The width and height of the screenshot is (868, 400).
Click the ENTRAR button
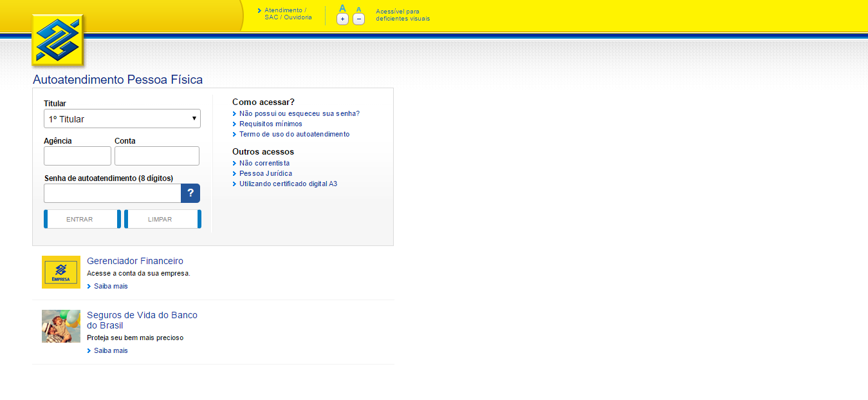coord(82,219)
